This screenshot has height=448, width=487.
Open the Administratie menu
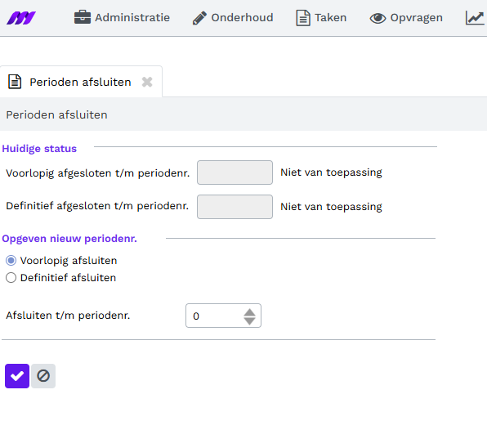122,18
